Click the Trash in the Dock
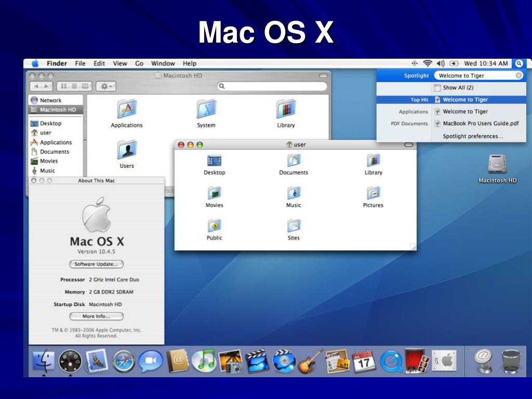This screenshot has height=399, width=532. [x=511, y=362]
